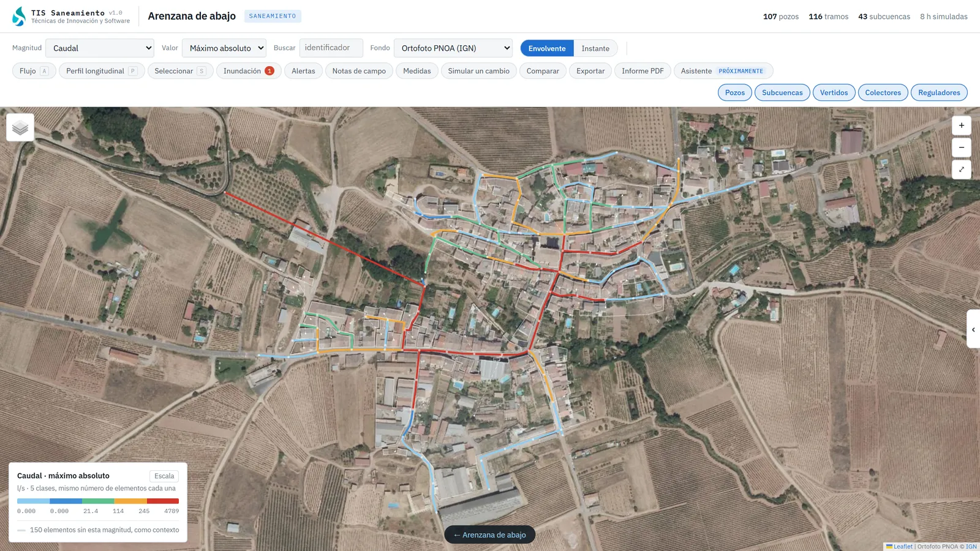
Task: Go back via Arenzana de abajo pill
Action: point(489,534)
